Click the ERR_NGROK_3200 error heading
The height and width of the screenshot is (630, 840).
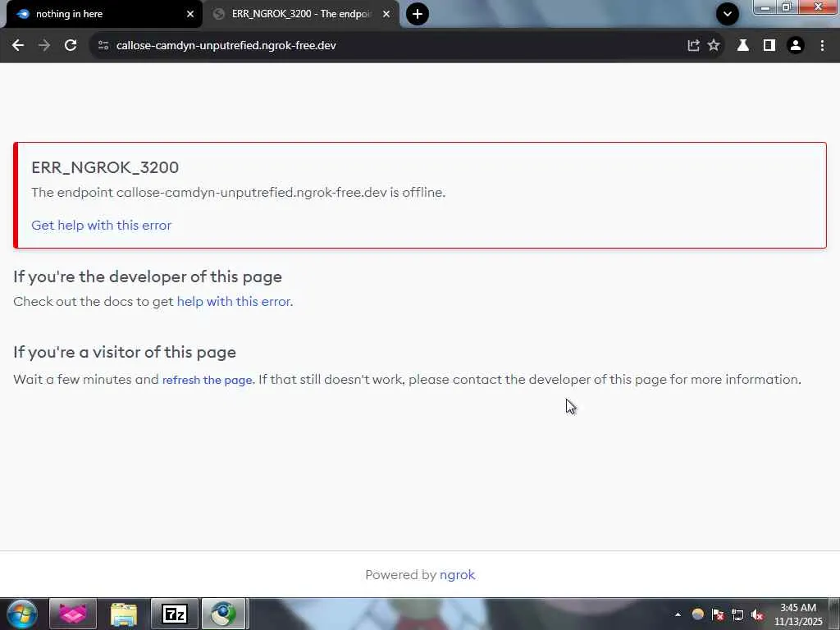105,167
